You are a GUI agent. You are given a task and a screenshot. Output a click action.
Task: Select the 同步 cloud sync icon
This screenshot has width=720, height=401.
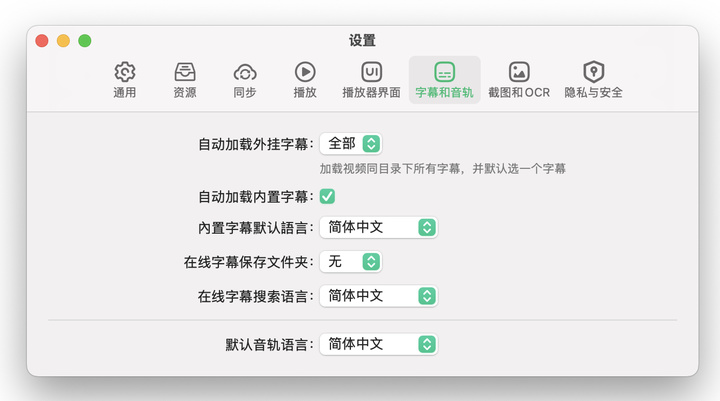click(x=245, y=72)
